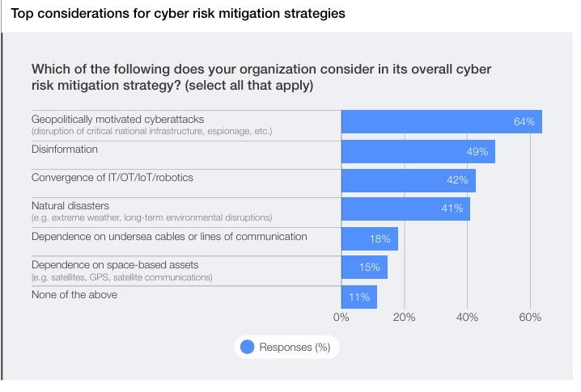The width and height of the screenshot is (581, 392).
Task: Select the Disinformation category label
Action: coord(65,150)
